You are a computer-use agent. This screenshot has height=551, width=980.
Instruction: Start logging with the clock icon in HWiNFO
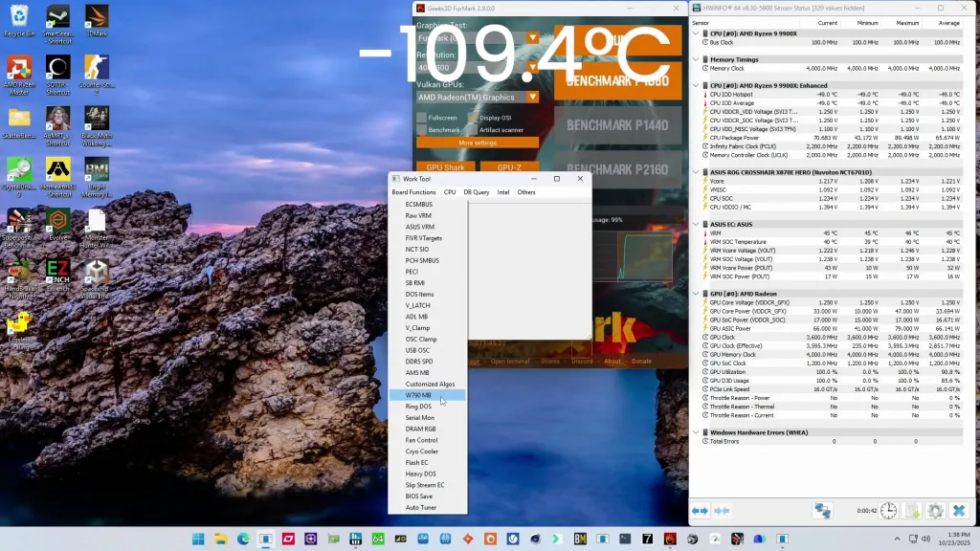point(888,510)
